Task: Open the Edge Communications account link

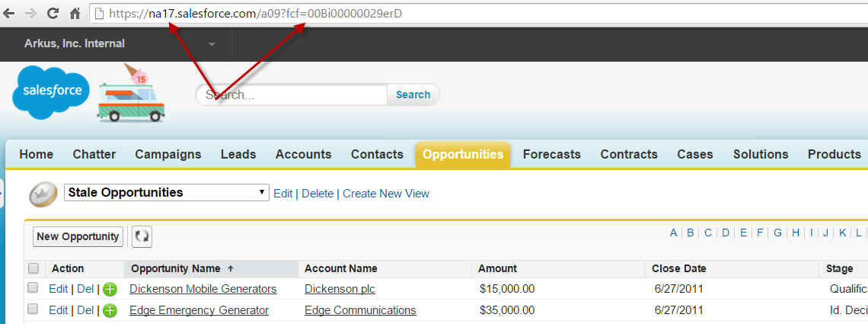Action: pyautogui.click(x=360, y=310)
